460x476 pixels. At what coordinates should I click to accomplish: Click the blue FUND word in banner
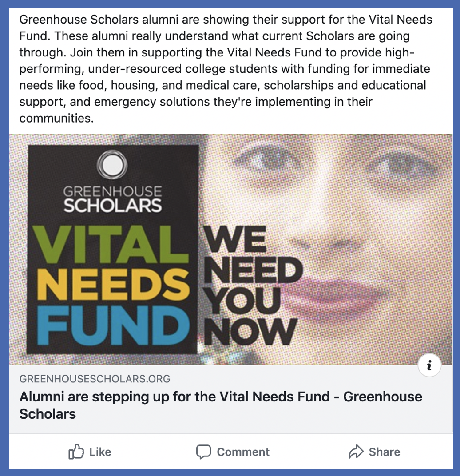(112, 325)
